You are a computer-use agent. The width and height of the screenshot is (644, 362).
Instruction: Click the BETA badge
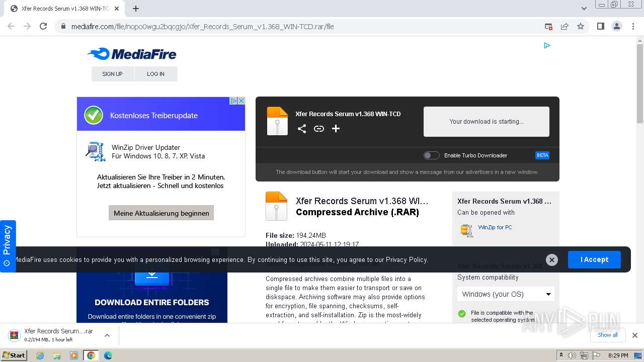pyautogui.click(x=542, y=155)
